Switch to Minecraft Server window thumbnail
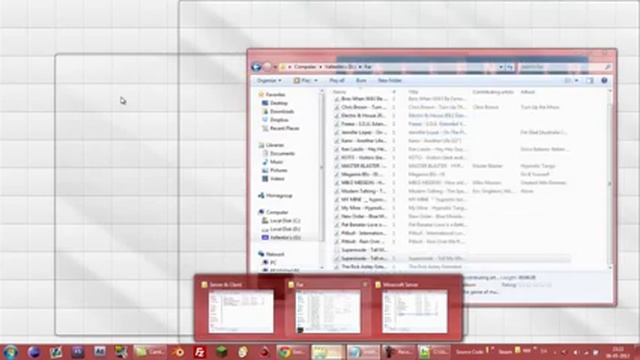The height and width of the screenshot is (360, 640). click(x=415, y=311)
